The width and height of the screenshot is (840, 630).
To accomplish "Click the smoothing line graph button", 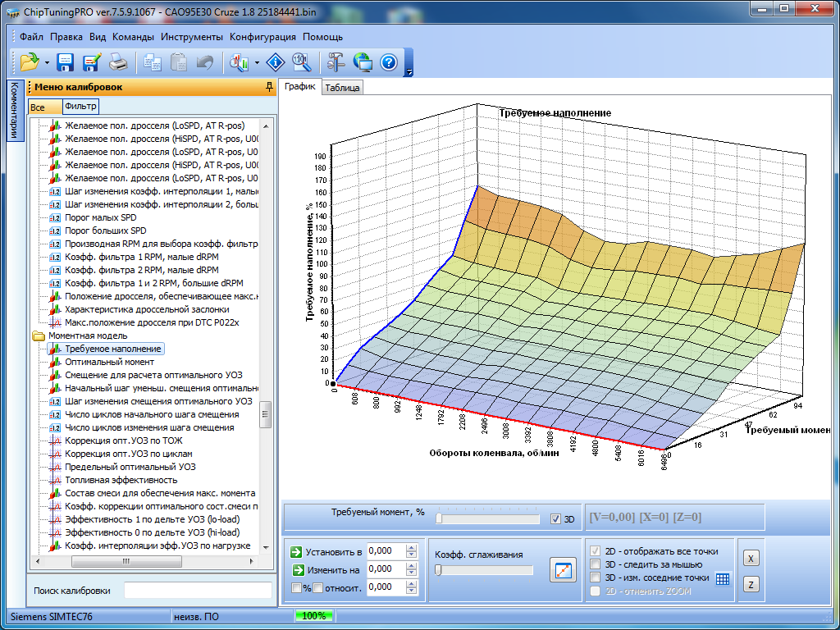I will coord(563,571).
